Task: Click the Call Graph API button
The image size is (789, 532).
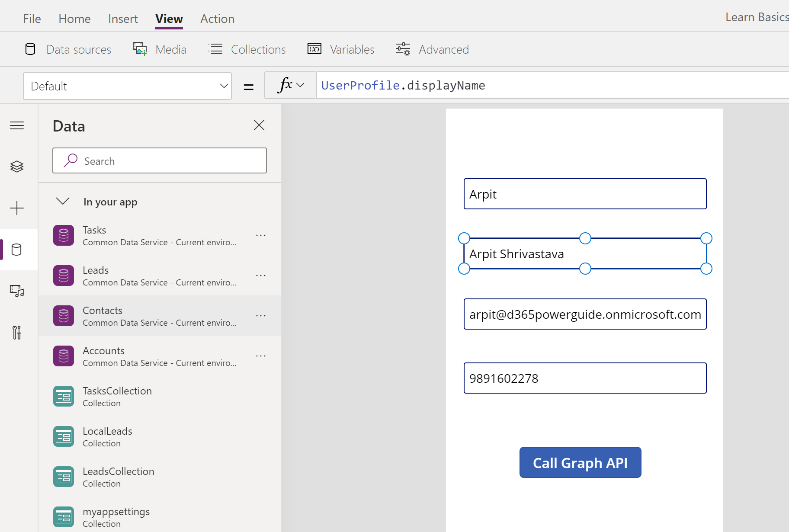Action: tap(580, 462)
